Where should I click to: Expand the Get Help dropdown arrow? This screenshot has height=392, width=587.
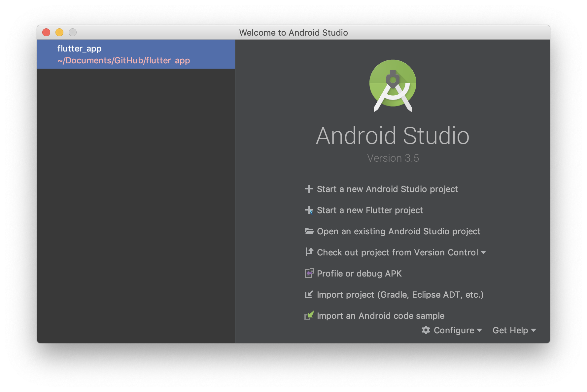point(534,330)
